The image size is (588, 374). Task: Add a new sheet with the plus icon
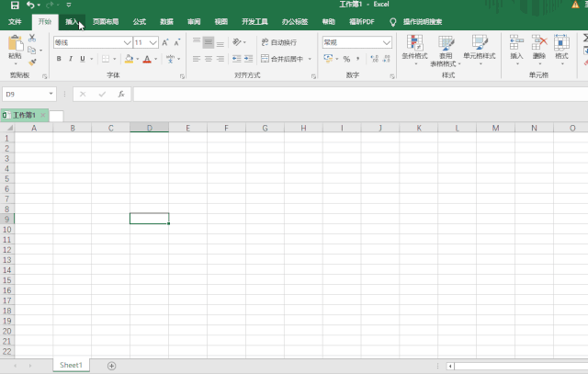[x=111, y=366]
